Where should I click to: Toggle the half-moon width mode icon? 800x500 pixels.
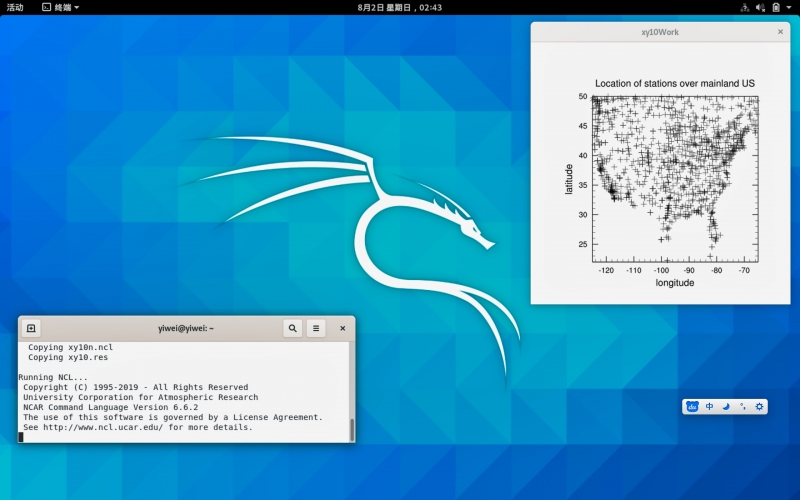coord(726,407)
